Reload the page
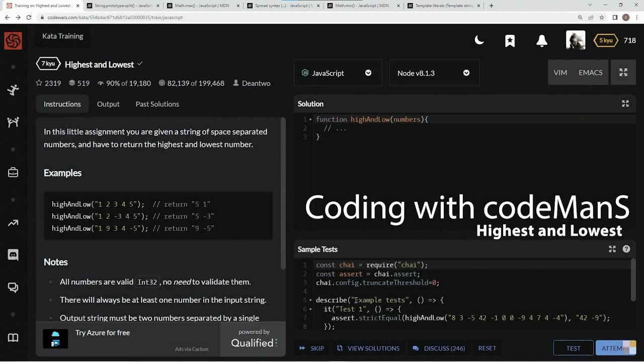 tap(29, 17)
